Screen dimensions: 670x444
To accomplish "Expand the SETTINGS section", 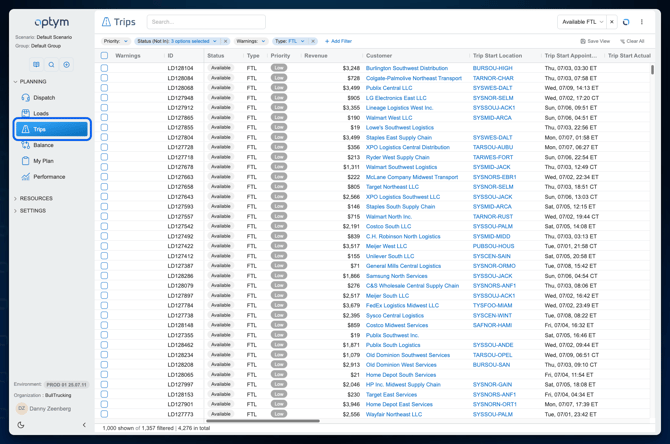I will [x=30, y=211].
